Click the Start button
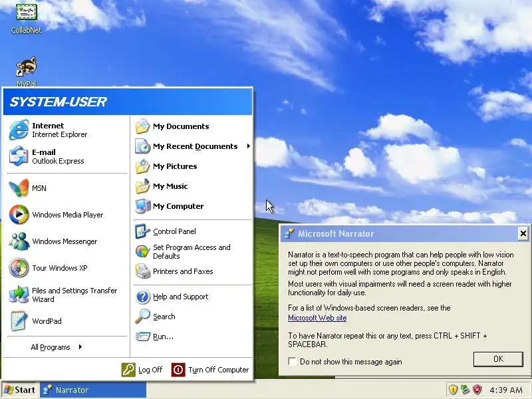 pyautogui.click(x=20, y=390)
